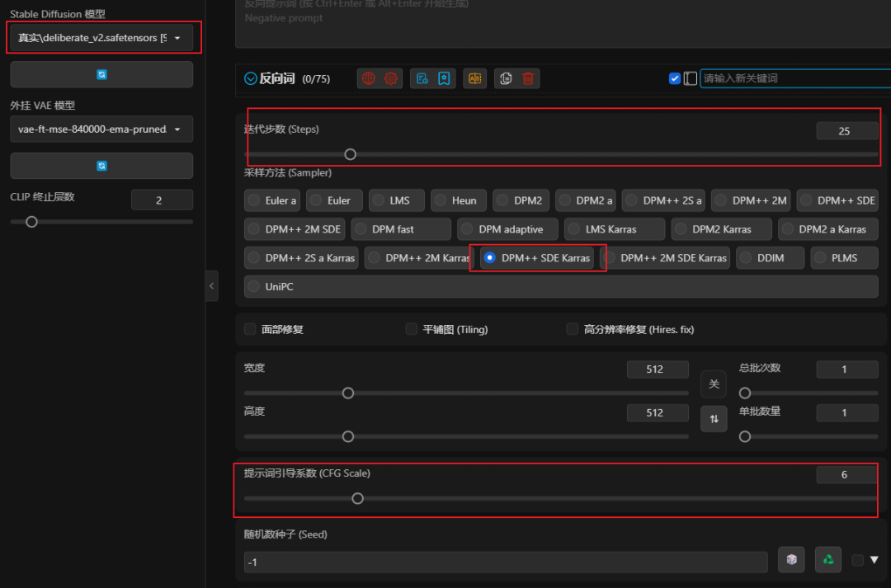Open the 外挂 VAE model dropdown

pyautogui.click(x=101, y=129)
